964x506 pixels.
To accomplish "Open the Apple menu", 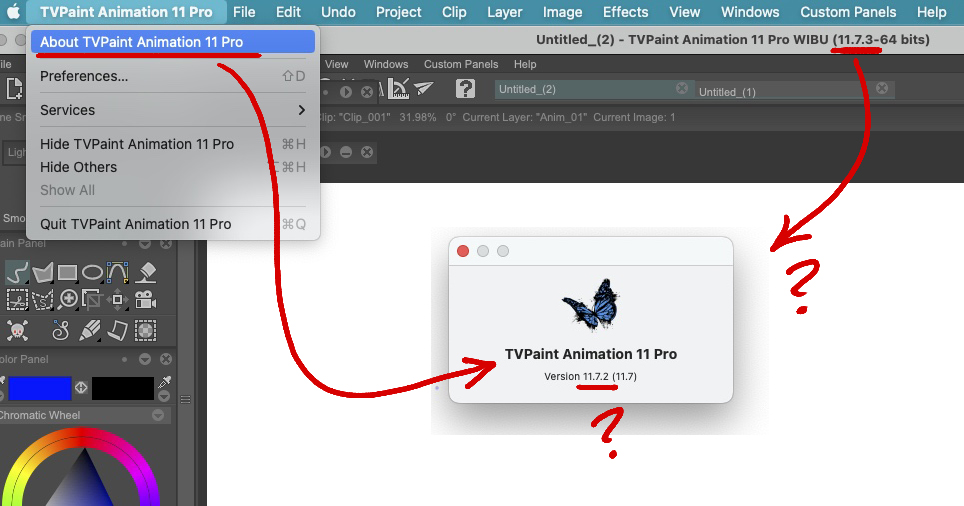I will [14, 12].
